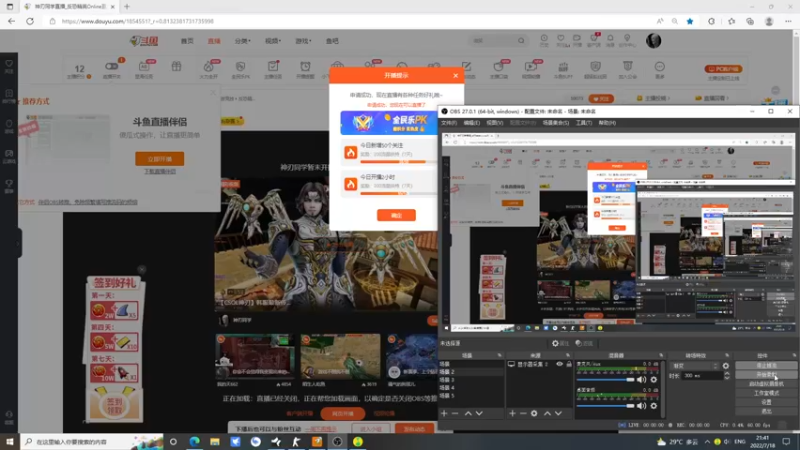
Task: Click 开始录制 in OBS controls
Action: (766, 374)
